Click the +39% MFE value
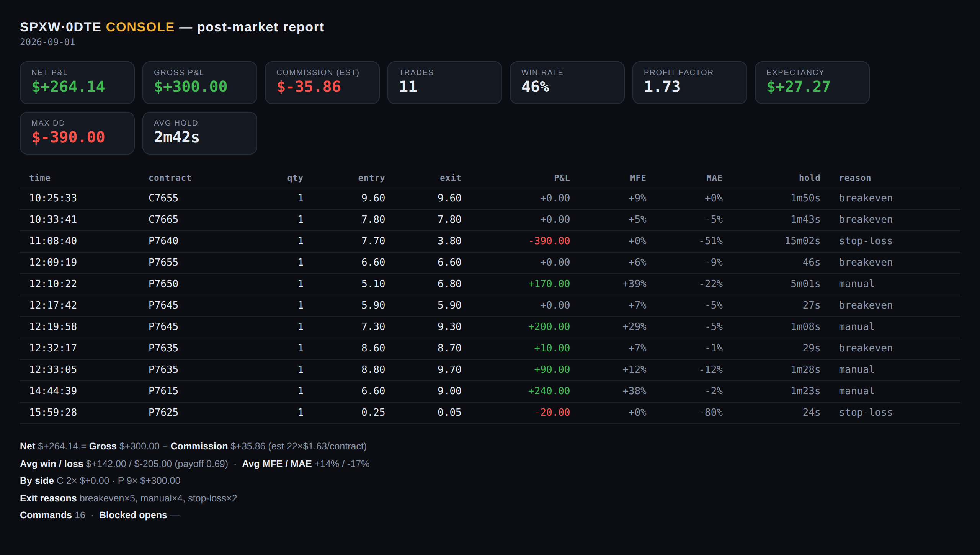 coord(634,284)
